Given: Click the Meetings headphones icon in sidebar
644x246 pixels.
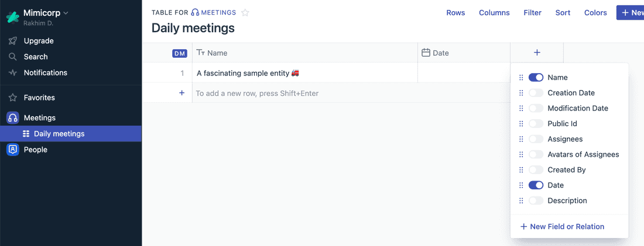Looking at the screenshot, I should click(x=13, y=117).
